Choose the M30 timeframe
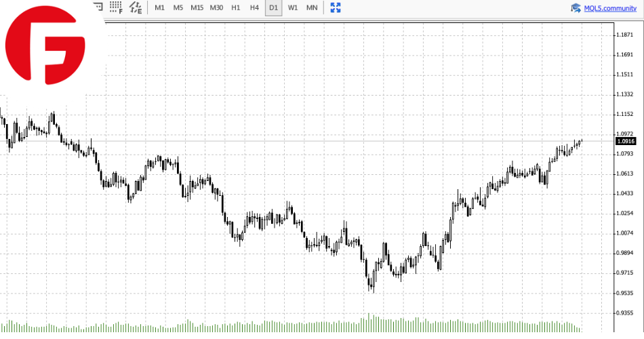644x339 pixels. point(216,7)
